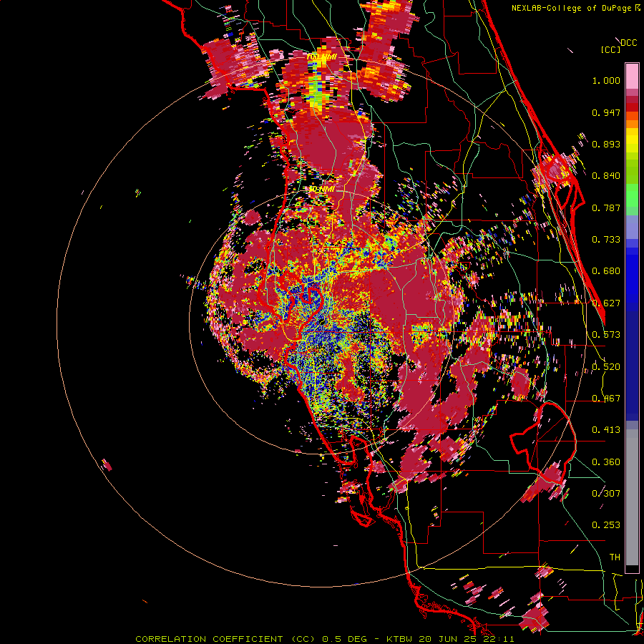Select the 0.360 scale value
The width and height of the screenshot is (644, 644).
click(x=606, y=462)
